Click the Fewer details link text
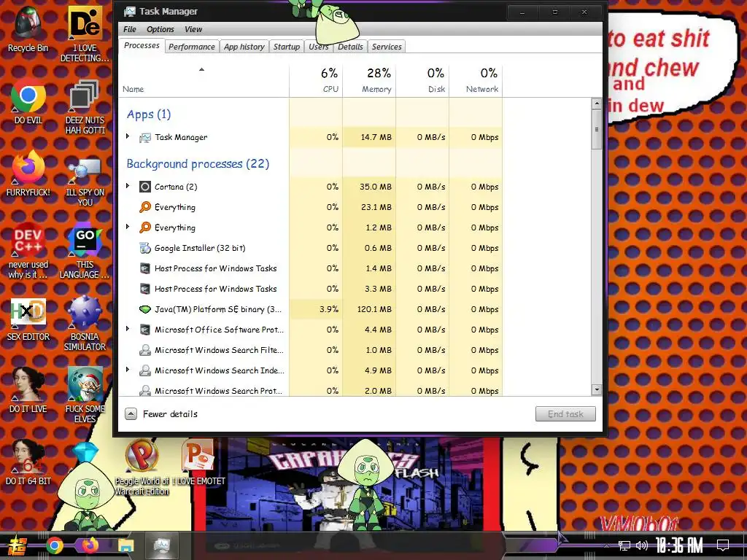 tap(170, 414)
